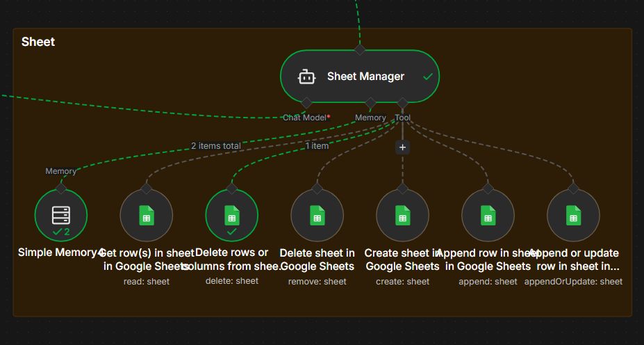Viewport: 644px width, 345px height.
Task: Click the top input diamond of Sheet Manager
Action: coord(360,50)
